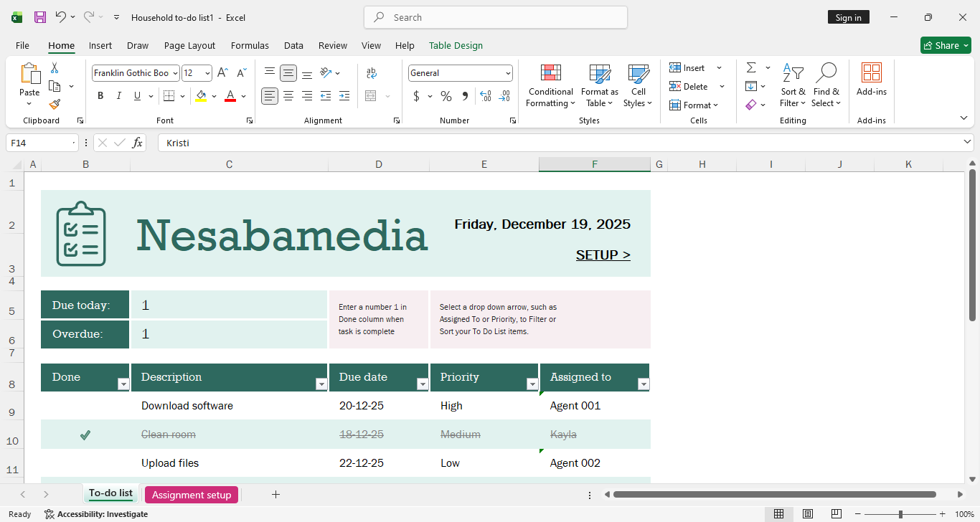Switch to Page Layout view in status bar
The image size is (980, 522).
pyautogui.click(x=807, y=514)
